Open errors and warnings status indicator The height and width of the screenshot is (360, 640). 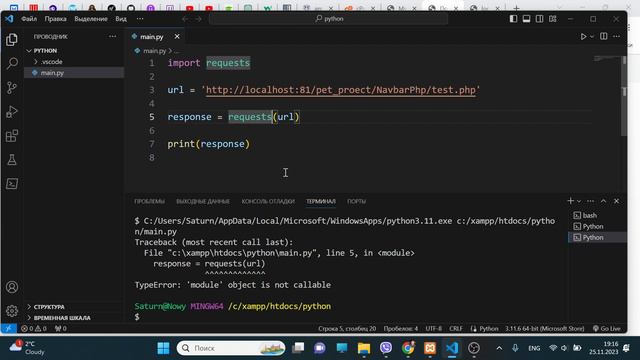pos(34,328)
